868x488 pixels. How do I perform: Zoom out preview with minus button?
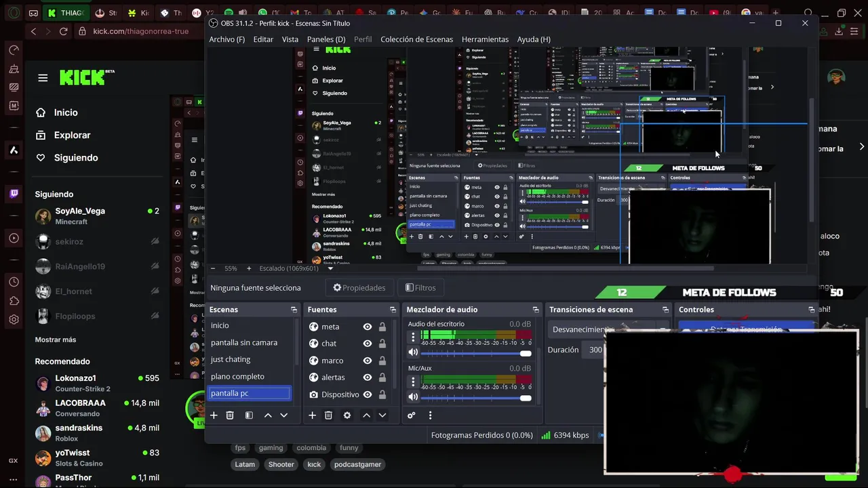tap(214, 268)
